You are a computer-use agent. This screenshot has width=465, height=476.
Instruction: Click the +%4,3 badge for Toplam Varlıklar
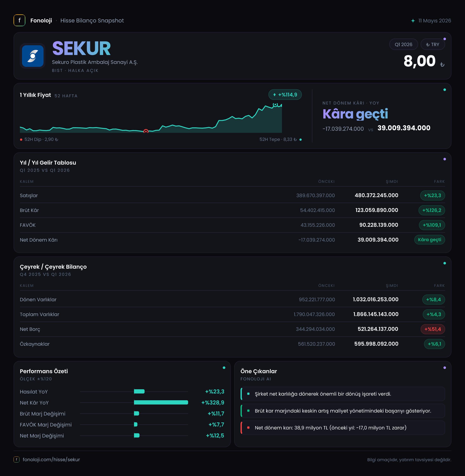(x=434, y=314)
